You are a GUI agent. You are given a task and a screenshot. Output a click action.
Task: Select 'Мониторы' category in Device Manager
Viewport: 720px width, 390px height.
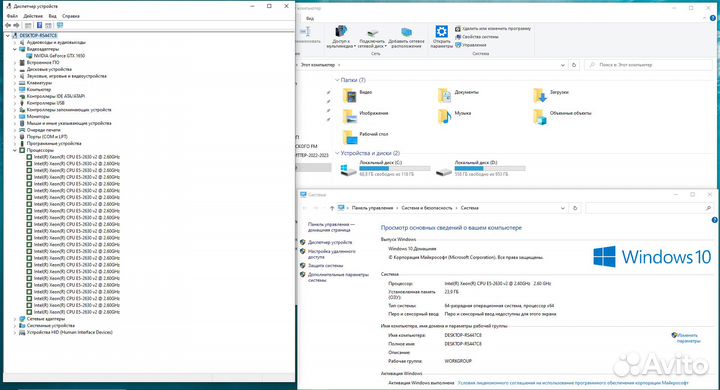38,117
